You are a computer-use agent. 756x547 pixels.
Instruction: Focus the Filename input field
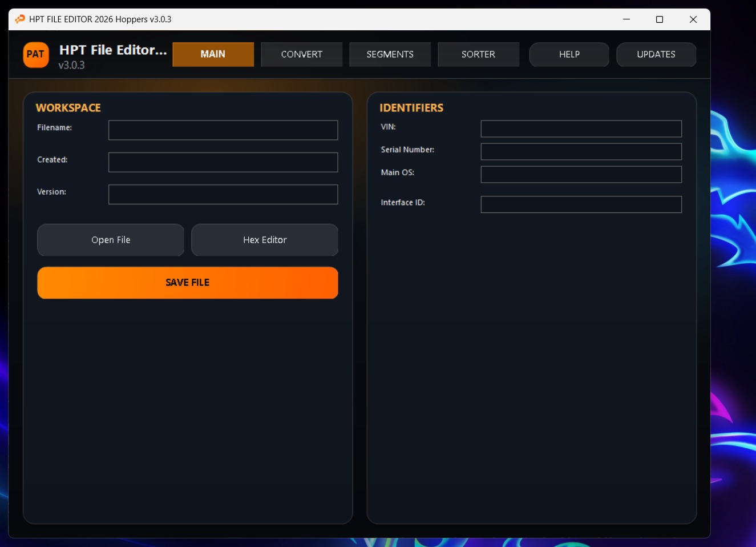(x=223, y=130)
